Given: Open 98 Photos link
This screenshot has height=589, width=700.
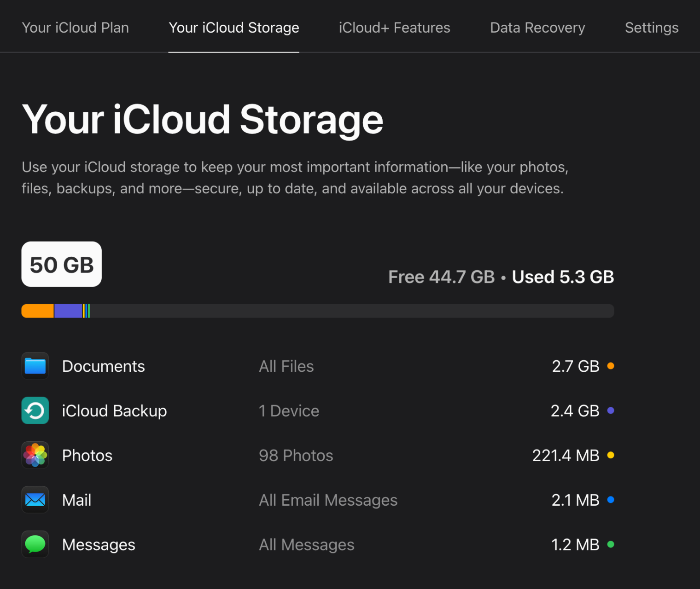Looking at the screenshot, I should [x=296, y=455].
